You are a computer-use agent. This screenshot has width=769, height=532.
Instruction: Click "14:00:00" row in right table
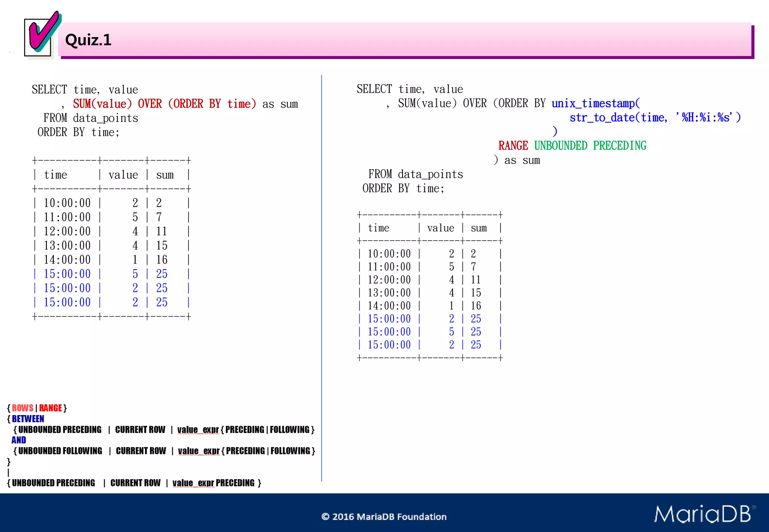tap(430, 306)
